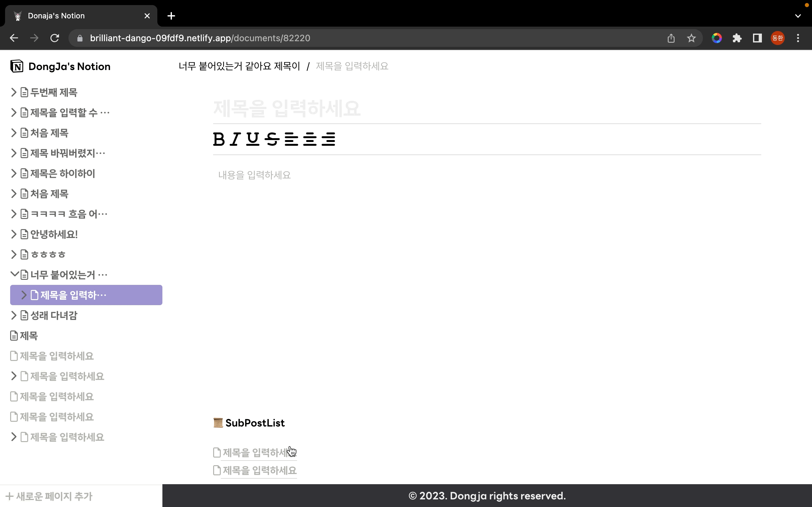Expand the 성래 다녀감 document
This screenshot has height=507, width=812.
pyautogui.click(x=13, y=315)
